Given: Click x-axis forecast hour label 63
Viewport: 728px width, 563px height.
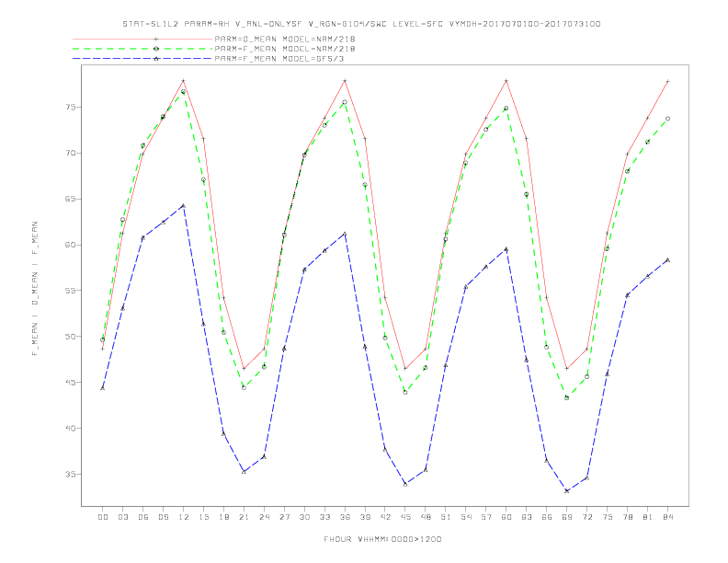Looking at the screenshot, I should coord(527,517).
